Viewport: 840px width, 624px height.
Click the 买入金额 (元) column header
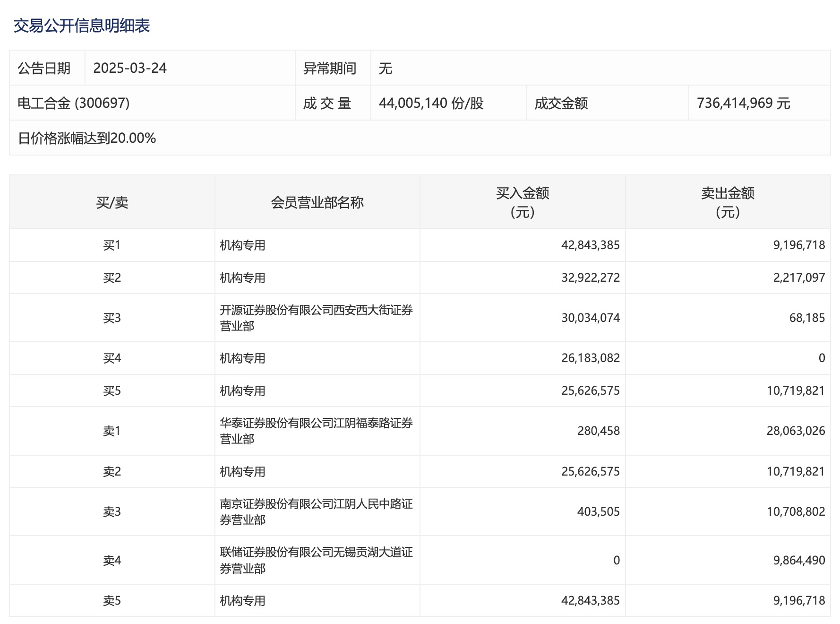point(523,202)
